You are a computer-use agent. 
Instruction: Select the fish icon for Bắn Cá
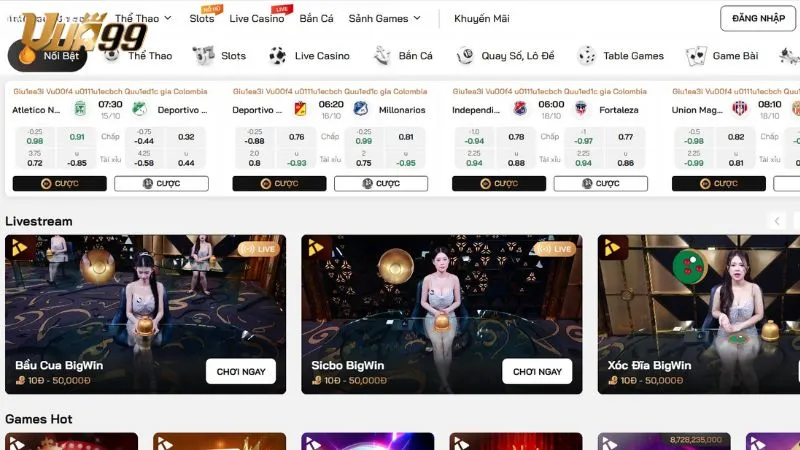click(381, 56)
